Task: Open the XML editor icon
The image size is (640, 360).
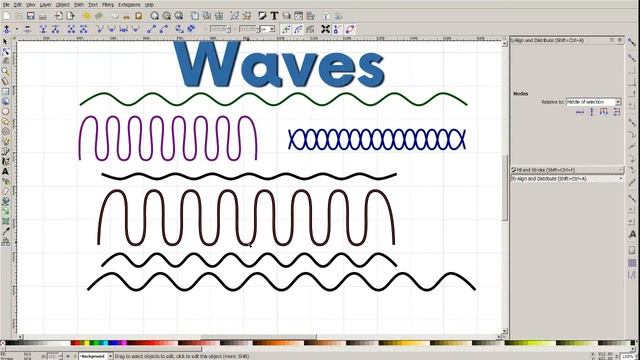Action: pos(298,16)
